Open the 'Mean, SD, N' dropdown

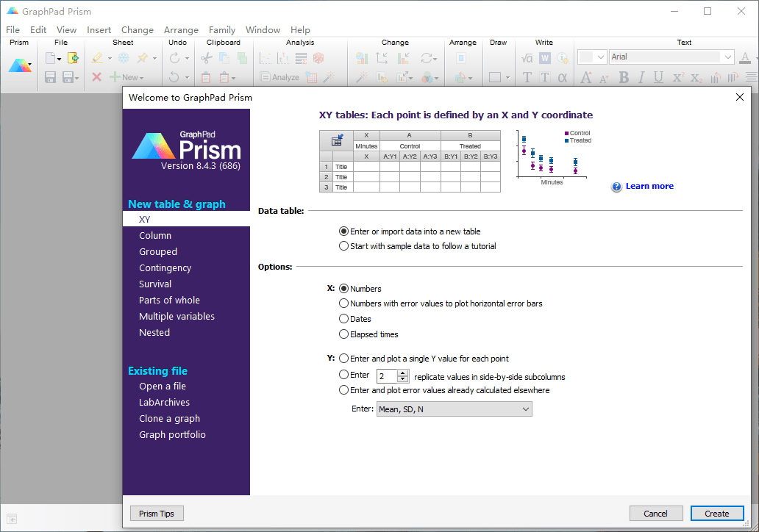[454, 409]
